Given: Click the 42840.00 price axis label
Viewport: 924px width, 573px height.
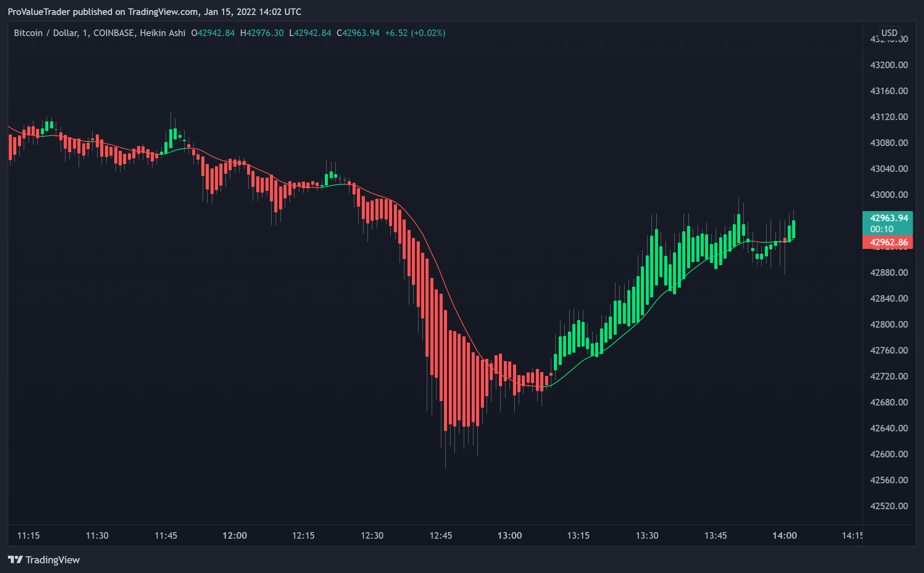Looking at the screenshot, I should click(x=889, y=299).
